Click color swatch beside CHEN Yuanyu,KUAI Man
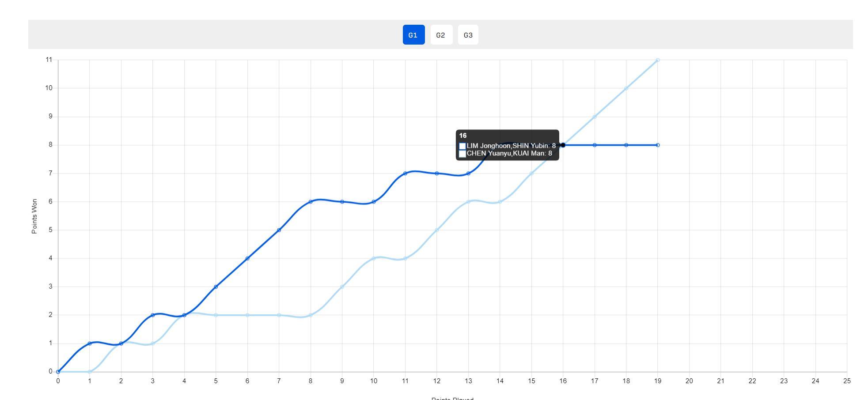The height and width of the screenshot is (400, 868). (x=462, y=154)
